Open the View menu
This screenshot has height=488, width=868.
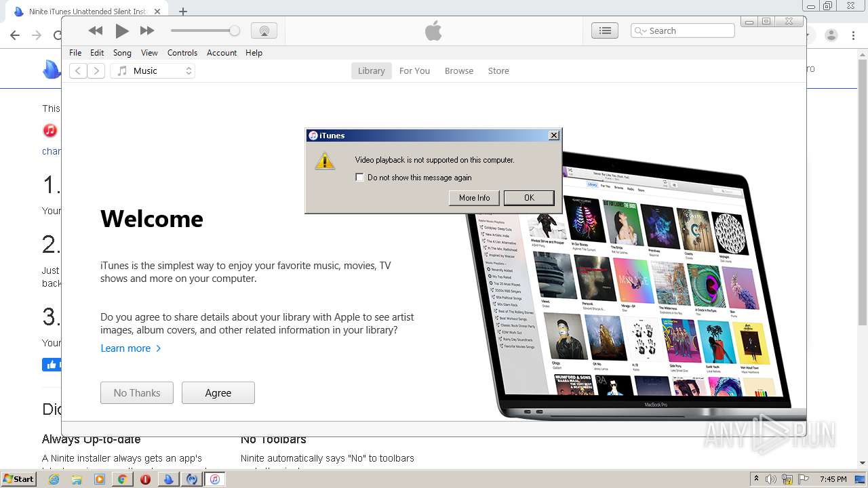pos(149,53)
